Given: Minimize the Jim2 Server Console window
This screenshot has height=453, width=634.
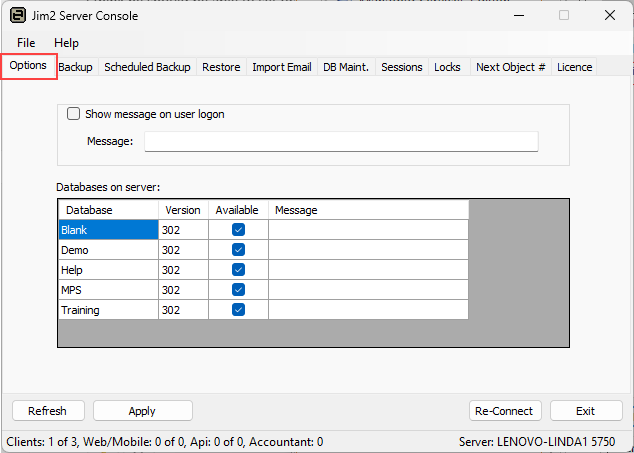Looking at the screenshot, I should pyautogui.click(x=519, y=16).
